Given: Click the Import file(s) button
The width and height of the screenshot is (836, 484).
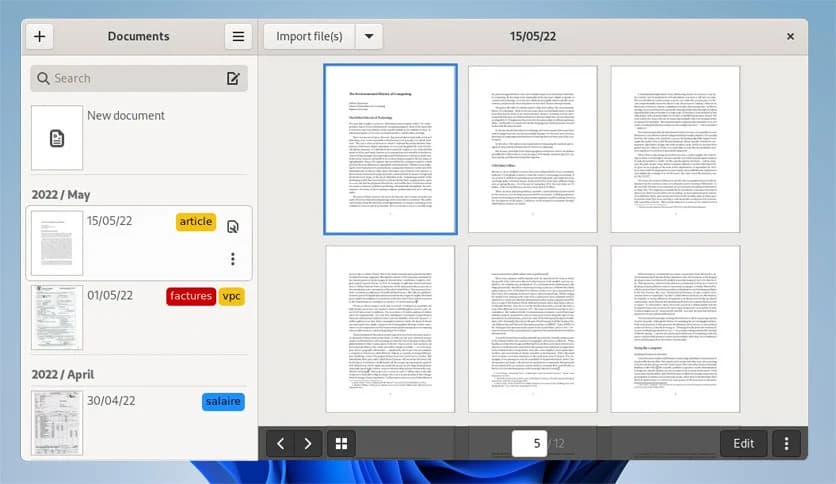Looking at the screenshot, I should coord(309,36).
